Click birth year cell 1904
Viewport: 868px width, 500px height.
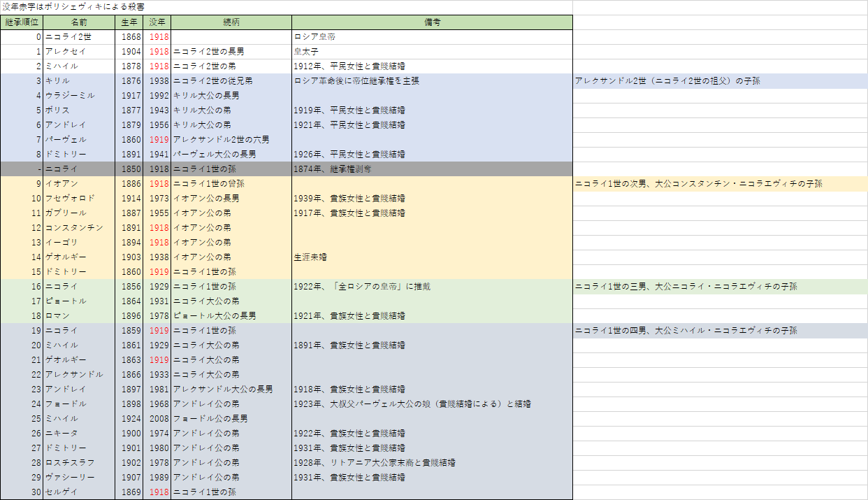click(129, 52)
